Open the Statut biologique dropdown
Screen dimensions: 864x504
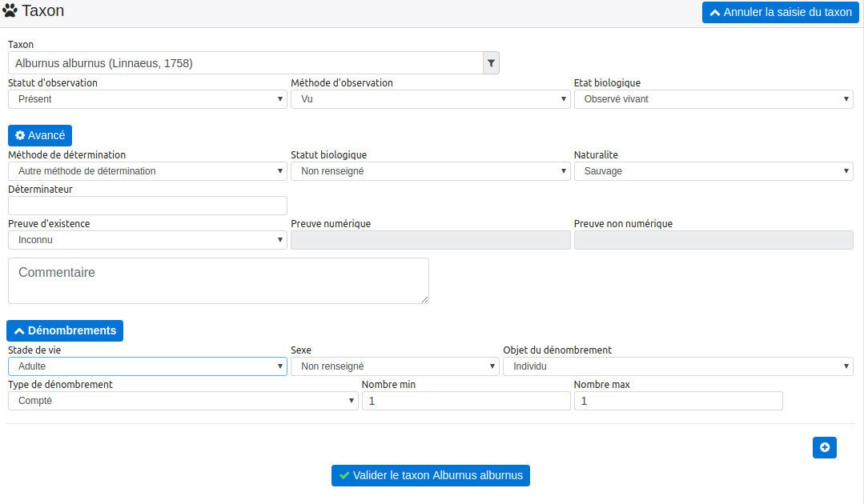click(430, 171)
